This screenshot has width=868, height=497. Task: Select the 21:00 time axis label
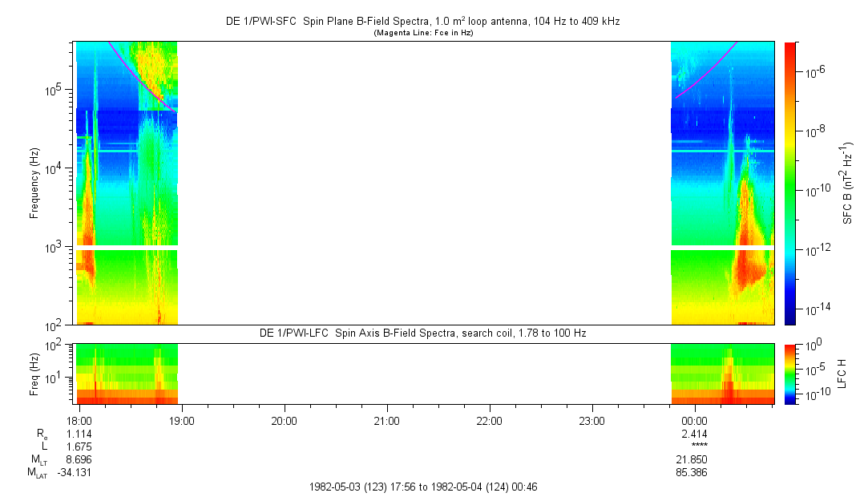pos(386,420)
